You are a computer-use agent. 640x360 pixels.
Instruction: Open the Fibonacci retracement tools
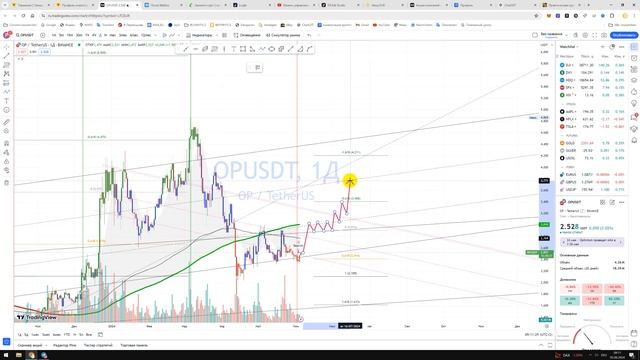tap(7, 65)
